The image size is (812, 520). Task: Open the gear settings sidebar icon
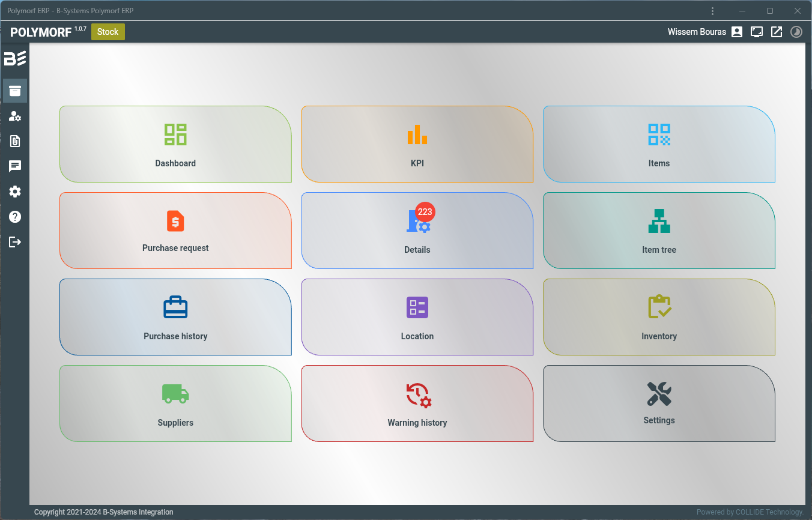(x=15, y=192)
